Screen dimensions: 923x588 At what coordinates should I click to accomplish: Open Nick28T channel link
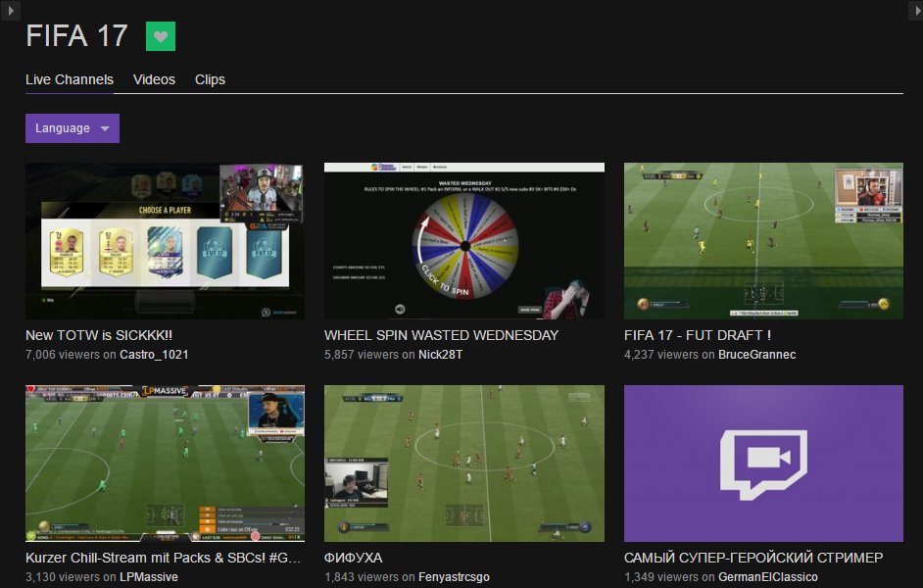click(440, 355)
